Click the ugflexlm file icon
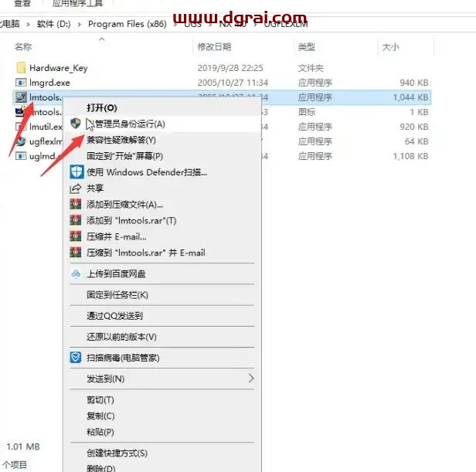 tap(20, 141)
